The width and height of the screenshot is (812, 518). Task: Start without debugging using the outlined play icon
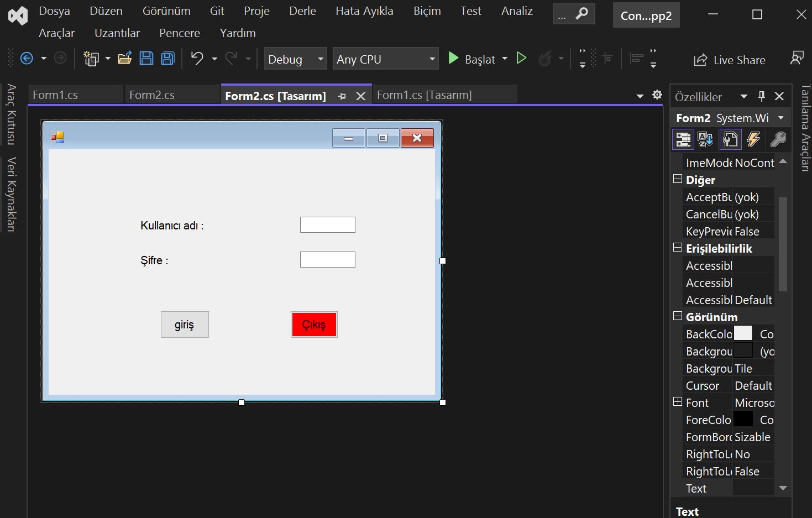pos(521,58)
